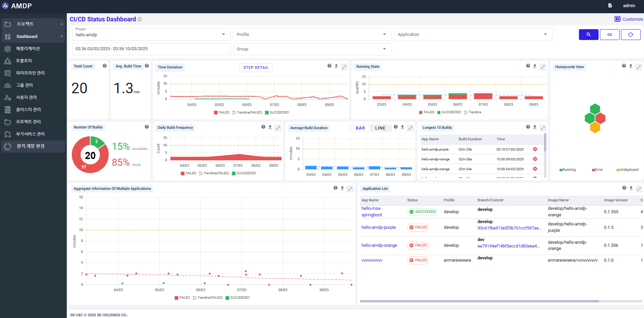Expand the Application List panel

[639, 189]
